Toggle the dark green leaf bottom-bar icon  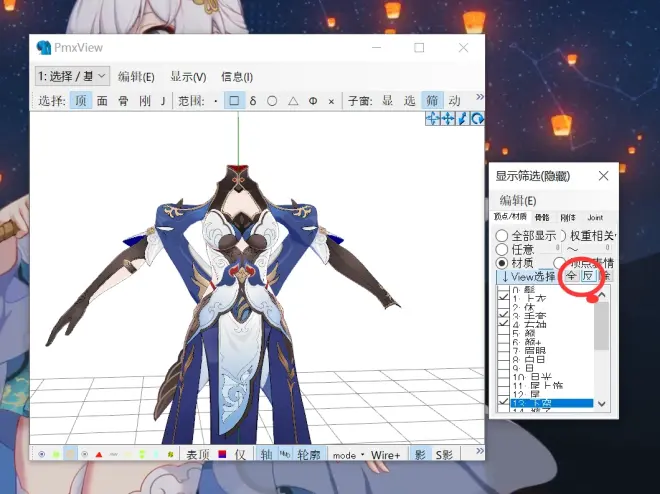click(x=171, y=454)
